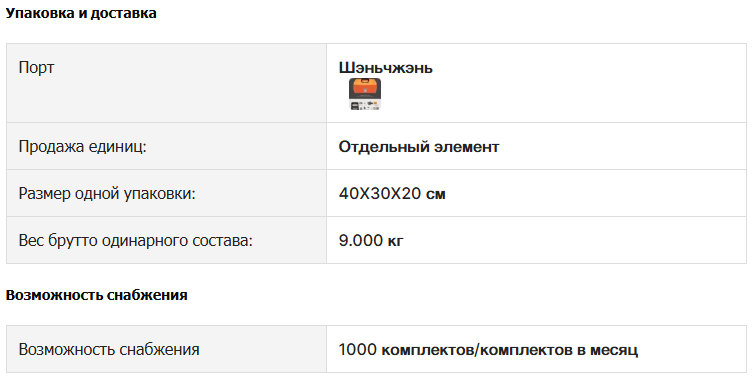Select the 9.000 gross weight number

pyautogui.click(x=360, y=240)
